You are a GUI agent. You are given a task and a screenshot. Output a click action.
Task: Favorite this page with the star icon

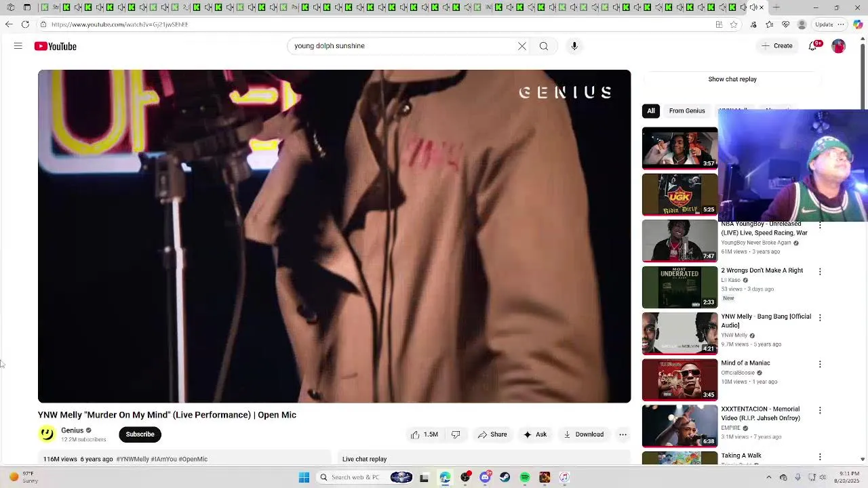click(734, 24)
